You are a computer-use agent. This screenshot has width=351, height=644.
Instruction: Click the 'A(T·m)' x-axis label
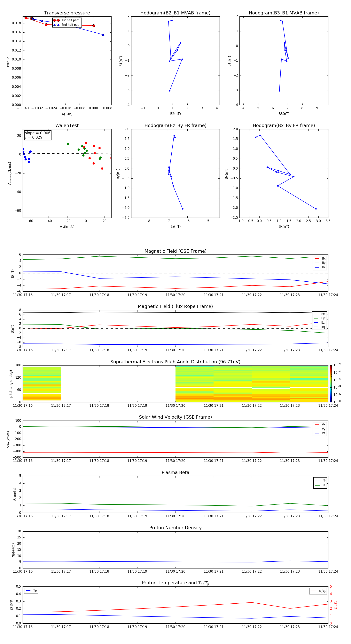[x=67, y=114]
